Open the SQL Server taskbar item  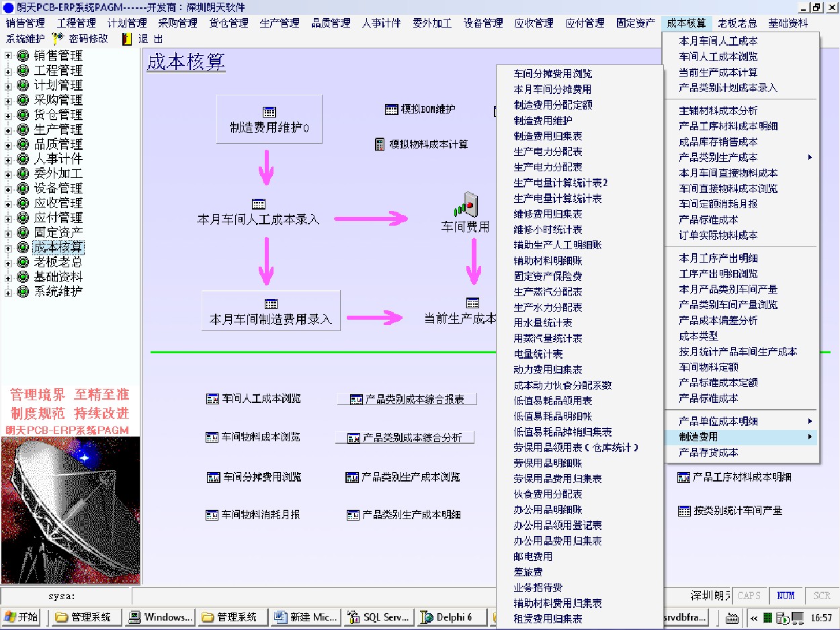pos(378,617)
